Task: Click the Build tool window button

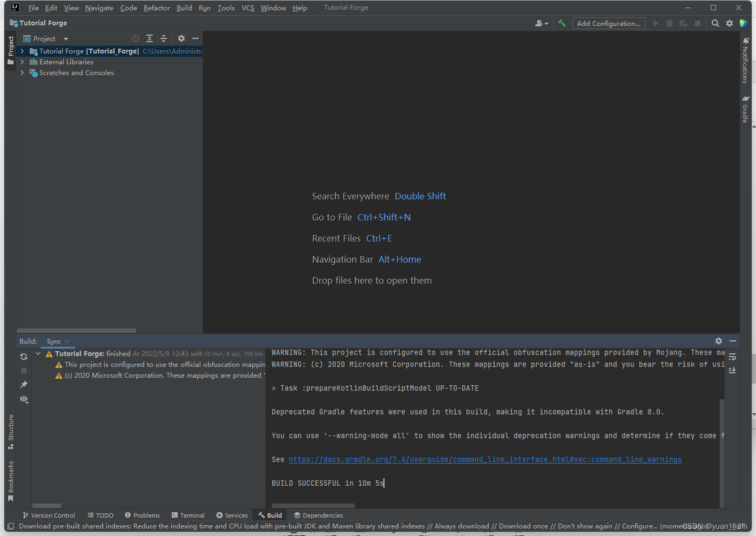Action: tap(270, 515)
